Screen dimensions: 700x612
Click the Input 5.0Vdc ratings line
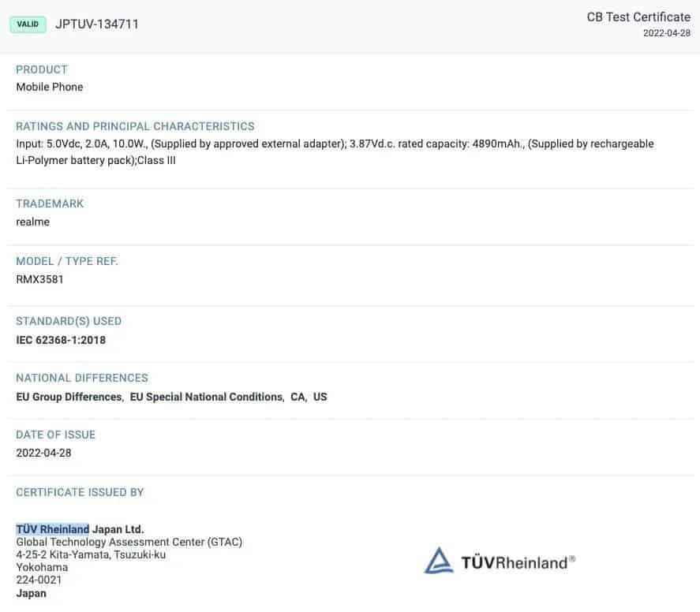[335, 144]
